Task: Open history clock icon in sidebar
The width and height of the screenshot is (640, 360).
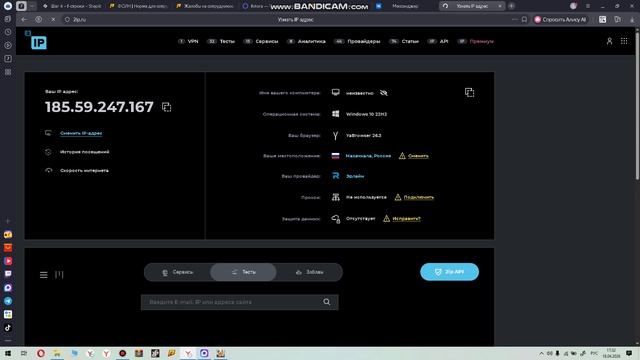Action: [x=8, y=32]
